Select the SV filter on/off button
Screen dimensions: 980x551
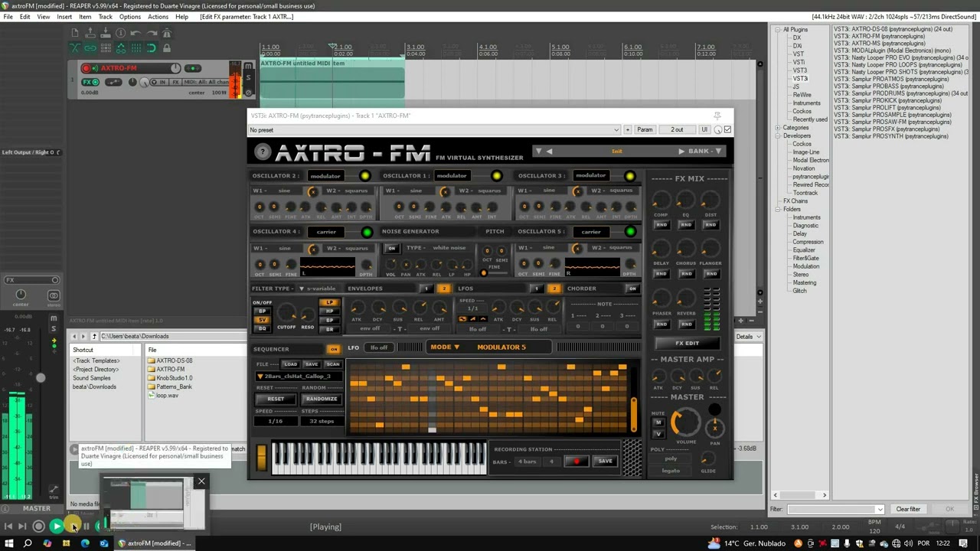pos(263,320)
